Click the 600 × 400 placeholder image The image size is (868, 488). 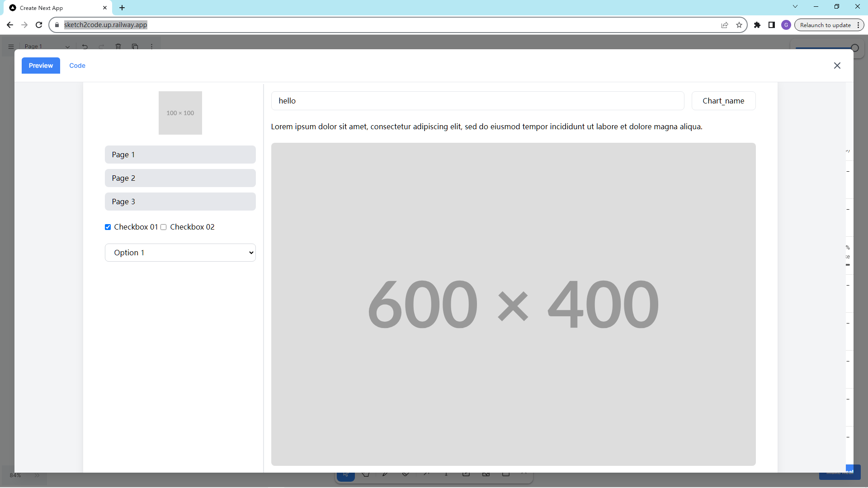513,304
